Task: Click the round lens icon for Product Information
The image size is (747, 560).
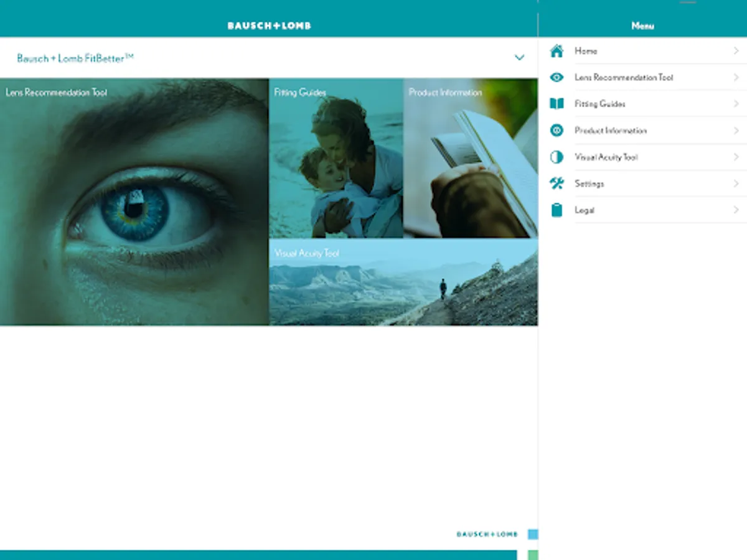Action: coord(557,131)
